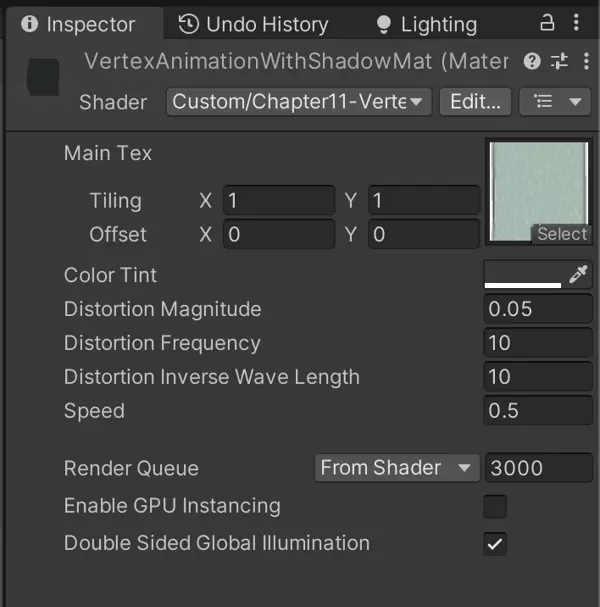Click the material preview icon in the header
The height and width of the screenshot is (607, 600).
coord(42,74)
